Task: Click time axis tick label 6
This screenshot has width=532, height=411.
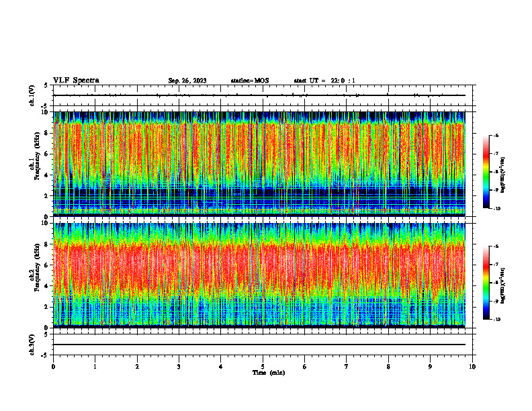Action: tap(305, 367)
